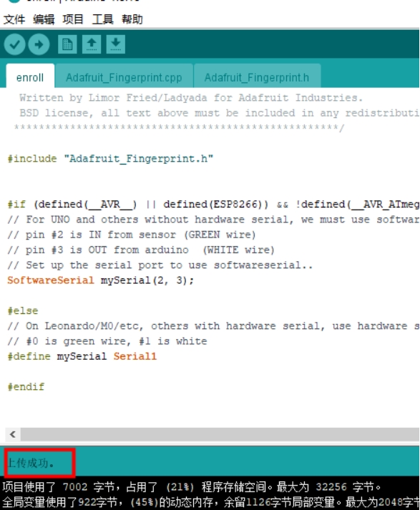Image resolution: width=420 pixels, height=510 pixels.
Task: Place cursor on #define mySerial Serial1 line
Action: [82, 356]
